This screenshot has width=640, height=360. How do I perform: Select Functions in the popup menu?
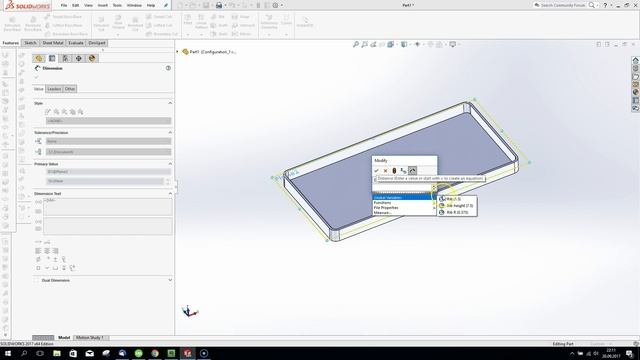[x=404, y=202]
